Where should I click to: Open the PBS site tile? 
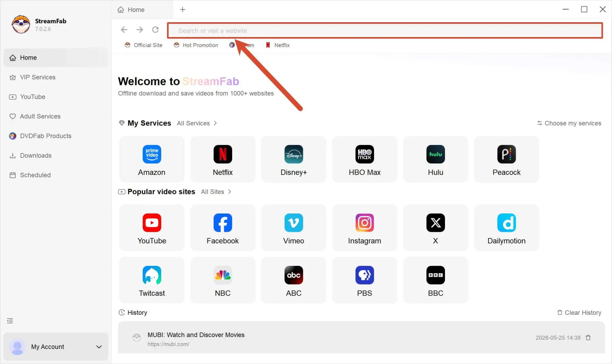coord(365,280)
